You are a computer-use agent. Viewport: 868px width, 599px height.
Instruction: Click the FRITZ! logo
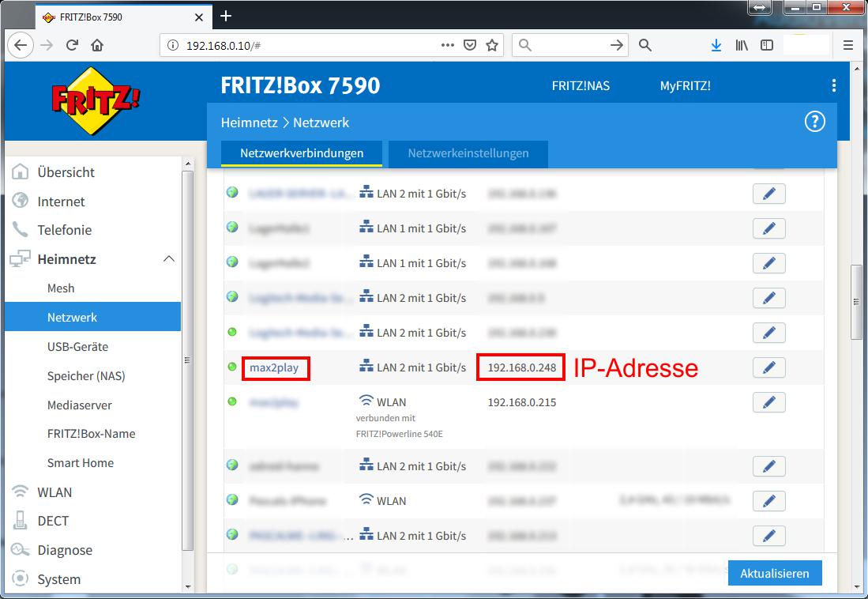point(96,101)
